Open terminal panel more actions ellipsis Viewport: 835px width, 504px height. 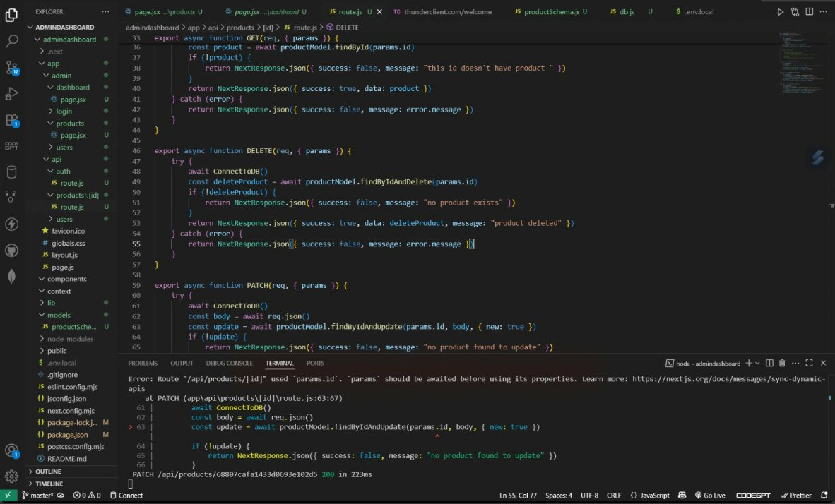[x=795, y=363]
